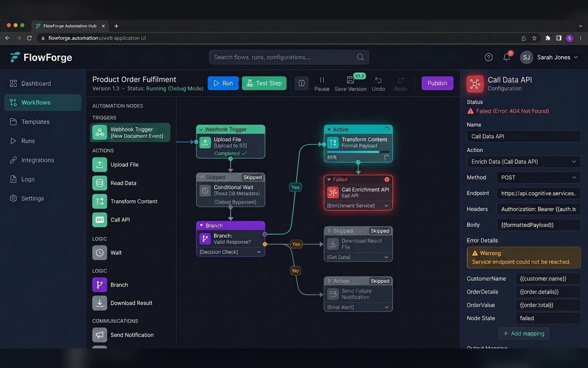Open Sarah Jones account menu
588x368 pixels.
(549, 57)
